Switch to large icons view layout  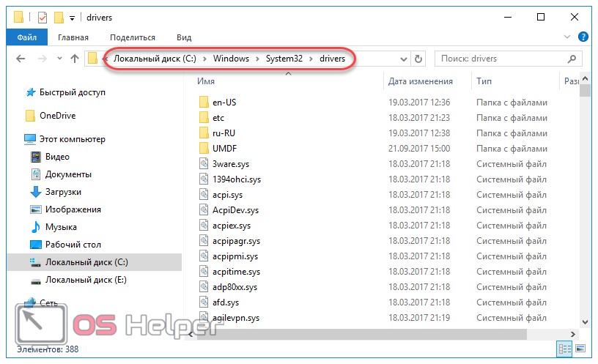pos(580,349)
